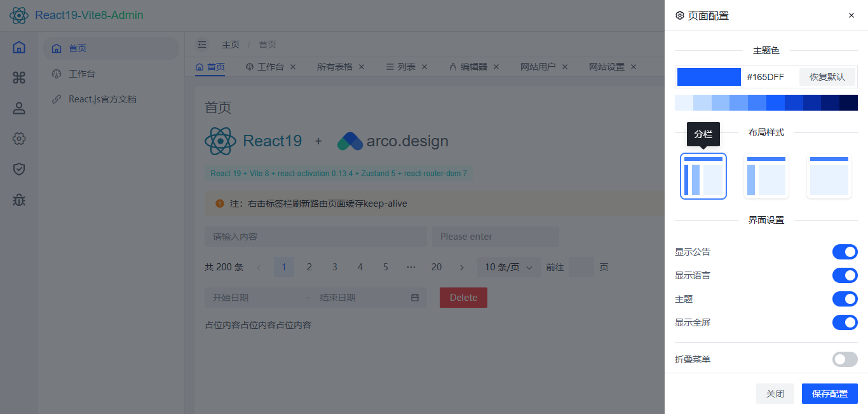
Task: Disable the 显示全屏 switch
Action: pos(845,322)
